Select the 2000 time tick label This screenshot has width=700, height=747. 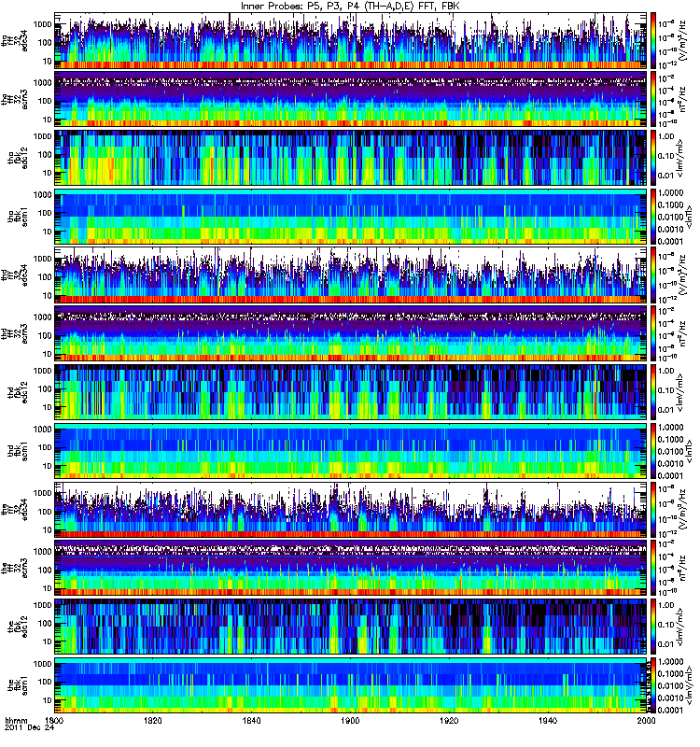click(646, 720)
